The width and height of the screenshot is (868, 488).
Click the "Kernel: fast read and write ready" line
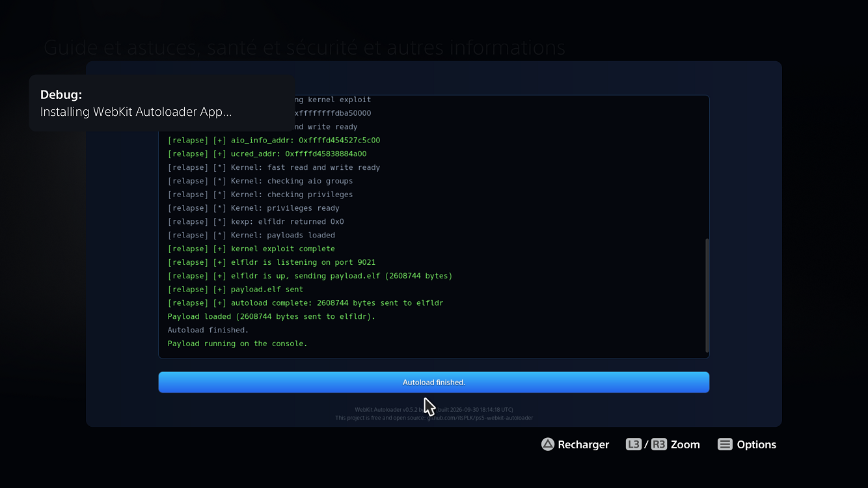(x=274, y=168)
